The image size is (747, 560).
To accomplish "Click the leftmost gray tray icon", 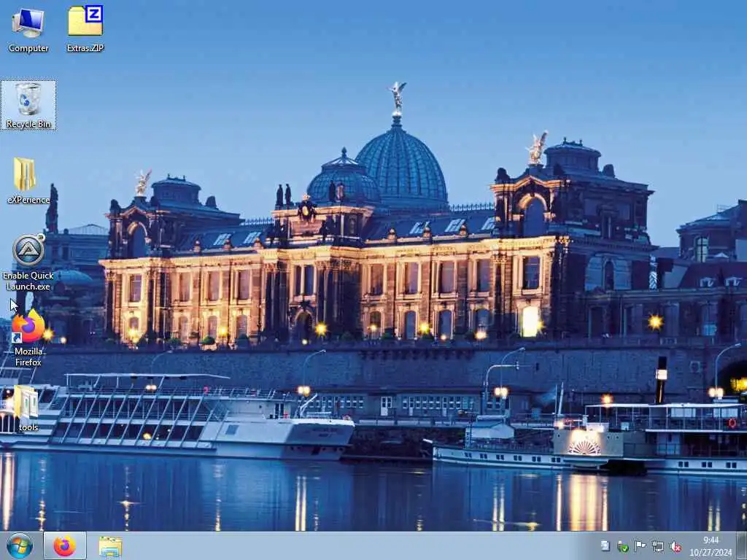I will pos(605,546).
